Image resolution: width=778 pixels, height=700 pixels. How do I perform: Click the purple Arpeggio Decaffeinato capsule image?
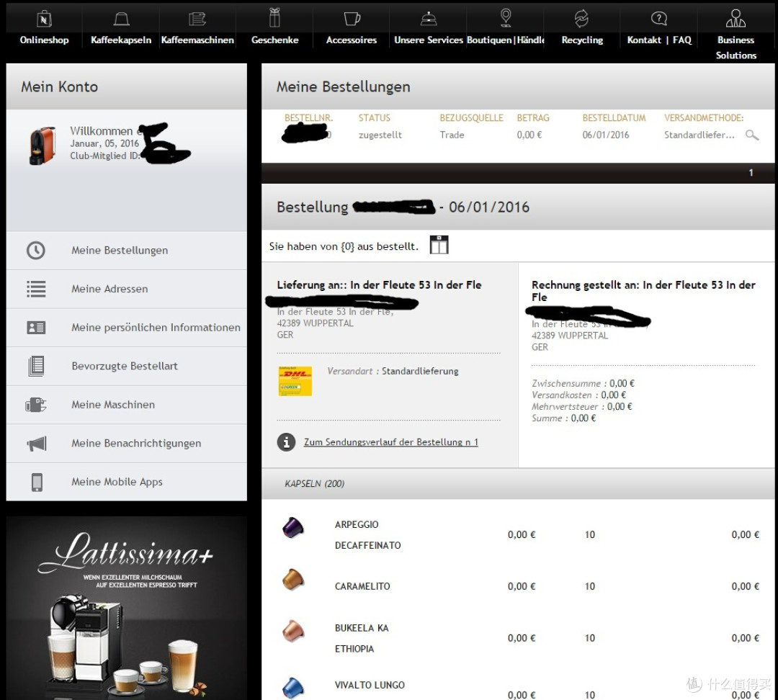pos(293,527)
